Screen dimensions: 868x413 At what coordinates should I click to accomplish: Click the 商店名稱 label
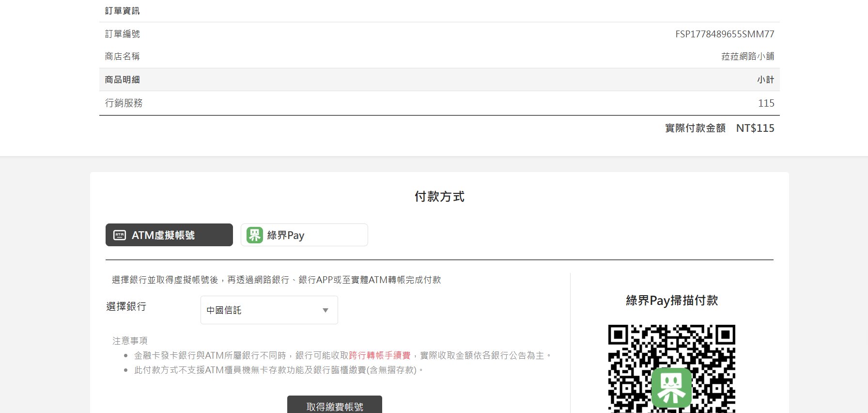tap(122, 56)
